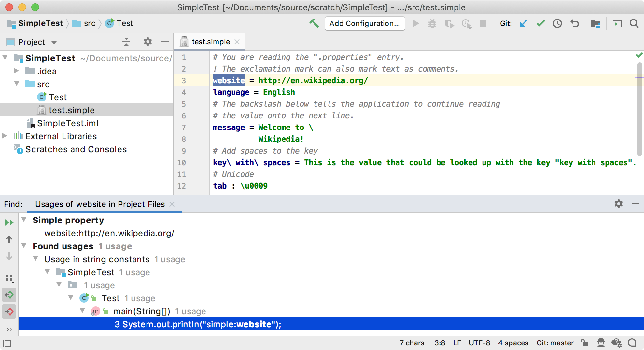Click the green inspection checkmark indicator
The image size is (644, 350).
[x=639, y=55]
